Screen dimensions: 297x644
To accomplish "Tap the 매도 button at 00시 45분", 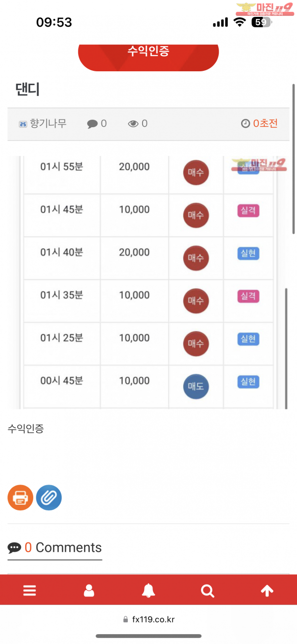I will click(196, 387).
